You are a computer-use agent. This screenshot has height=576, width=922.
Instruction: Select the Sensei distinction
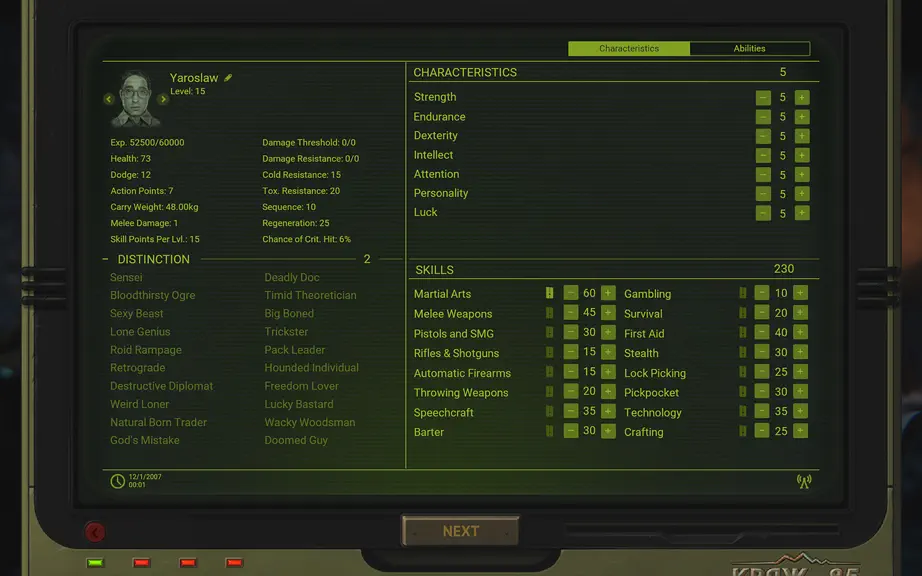pos(126,277)
